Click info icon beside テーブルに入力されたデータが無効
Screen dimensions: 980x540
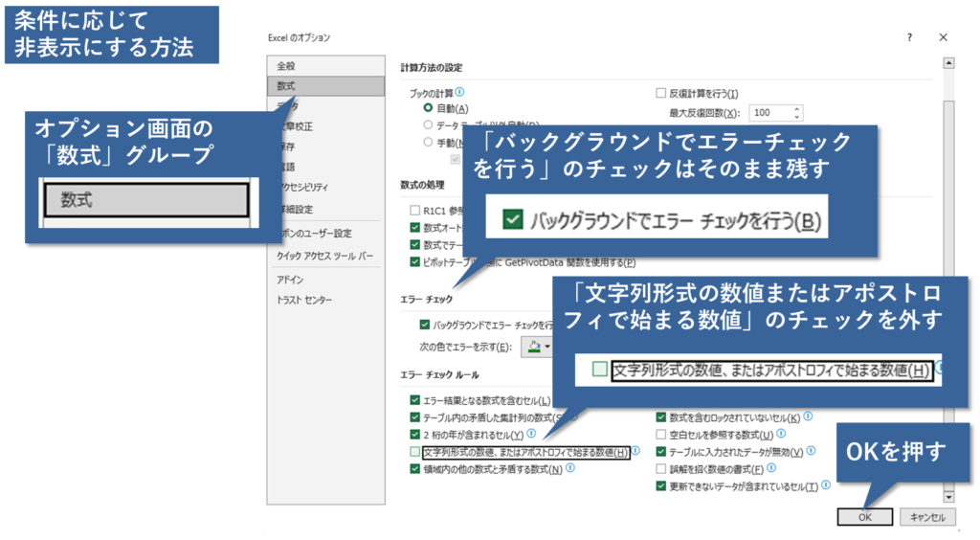[x=810, y=451]
